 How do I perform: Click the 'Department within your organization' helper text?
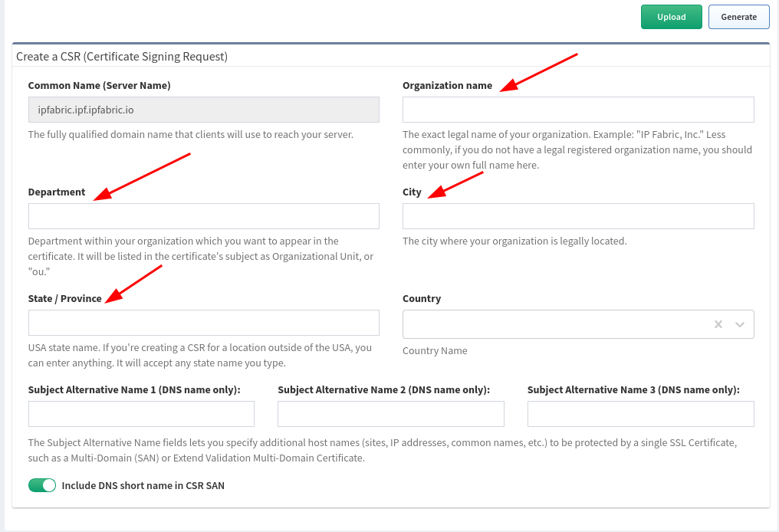(x=201, y=256)
